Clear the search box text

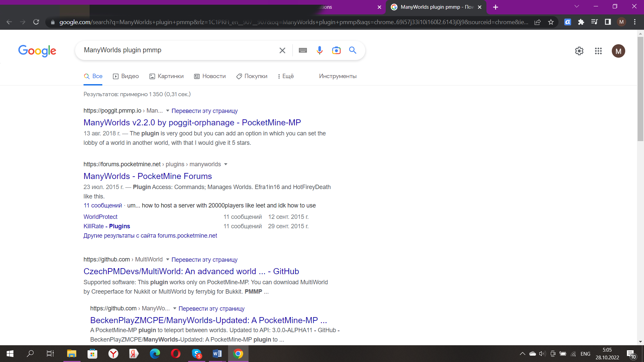(282, 50)
